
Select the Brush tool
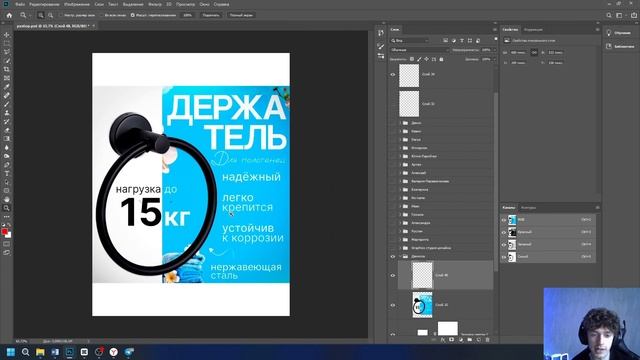(7, 104)
